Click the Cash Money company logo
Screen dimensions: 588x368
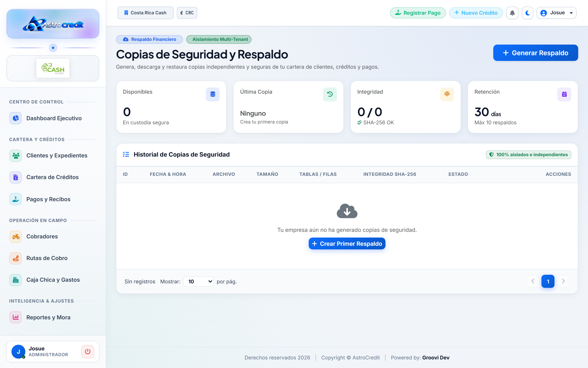coord(53,68)
